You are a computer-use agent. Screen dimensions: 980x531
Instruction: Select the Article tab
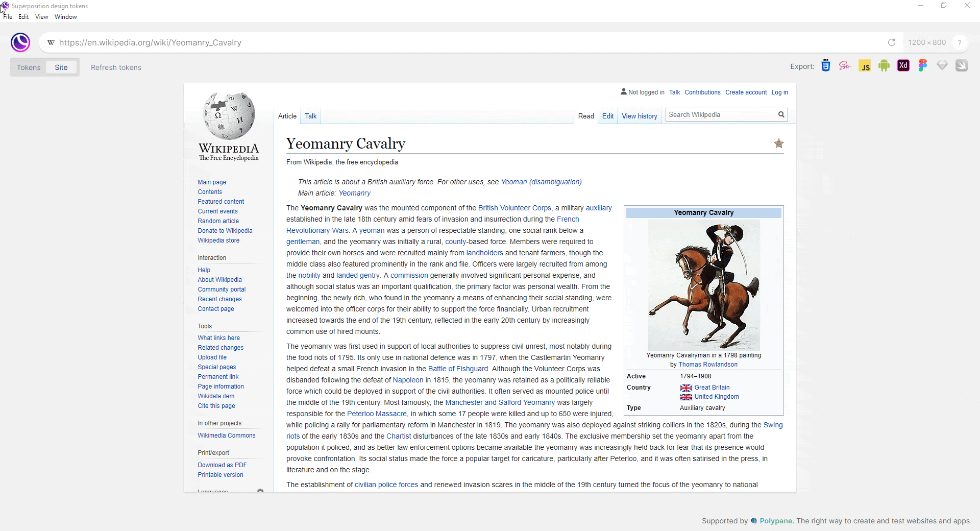tap(287, 116)
